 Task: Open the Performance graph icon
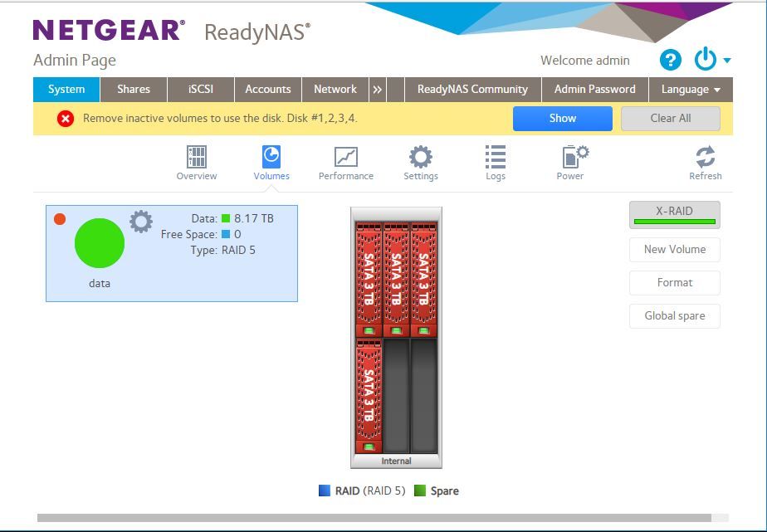tap(346, 157)
